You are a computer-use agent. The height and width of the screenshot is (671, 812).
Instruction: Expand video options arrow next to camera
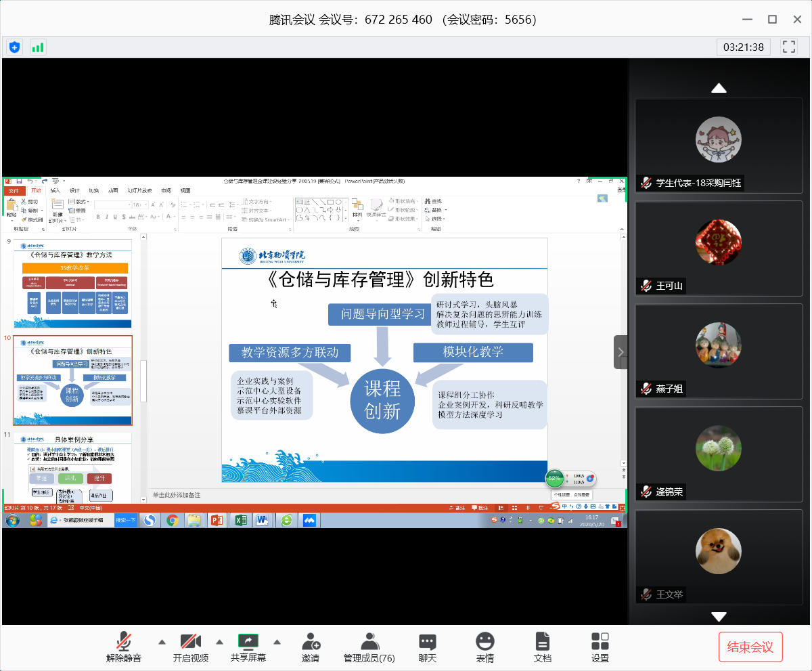[x=219, y=642]
